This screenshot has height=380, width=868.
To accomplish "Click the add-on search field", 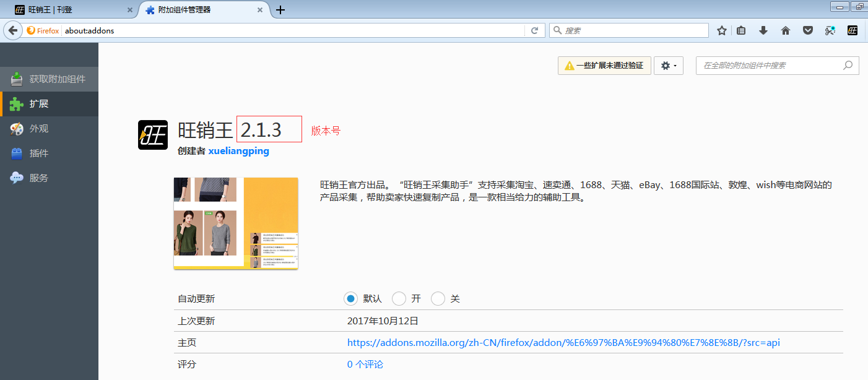I will [778, 66].
